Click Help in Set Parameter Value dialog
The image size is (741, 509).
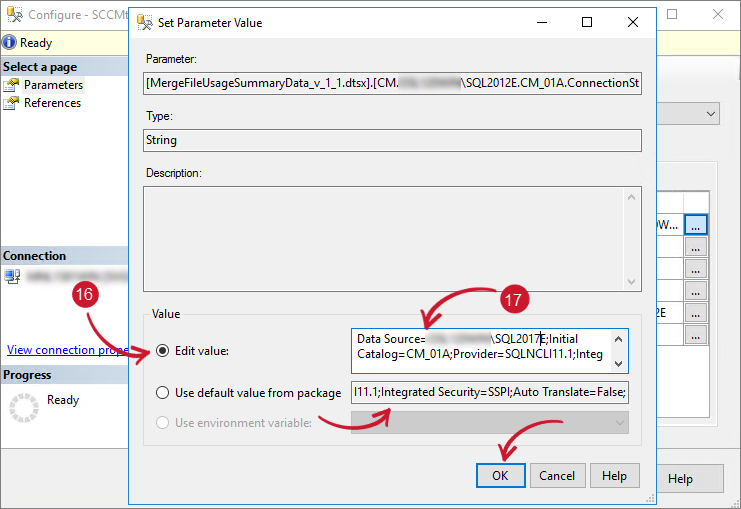click(x=614, y=475)
